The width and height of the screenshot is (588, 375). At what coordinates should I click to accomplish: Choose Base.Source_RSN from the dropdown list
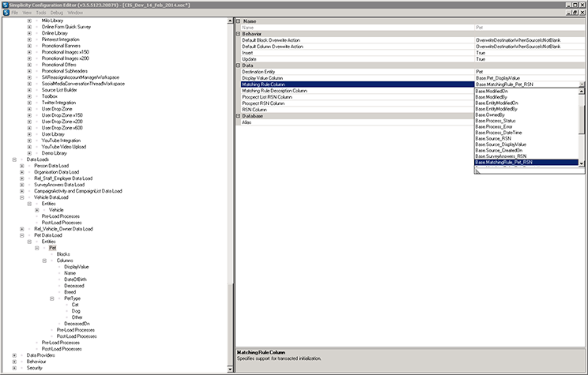point(526,138)
